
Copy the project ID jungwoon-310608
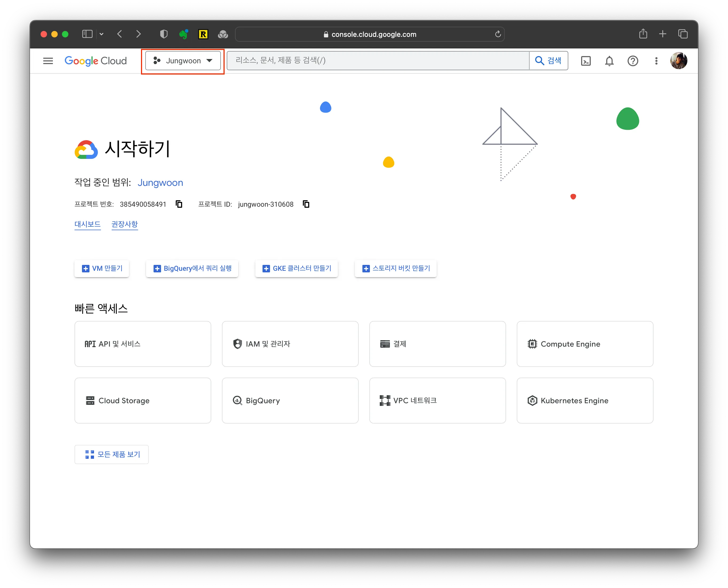[x=306, y=204]
